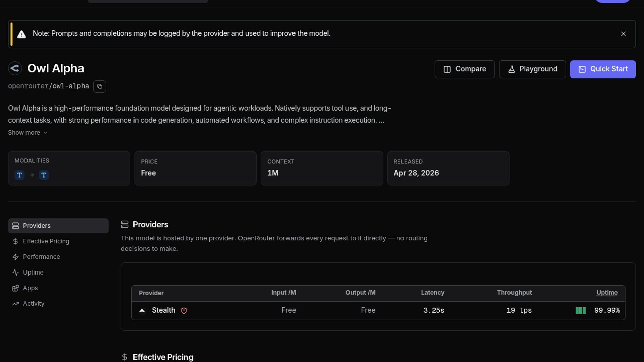The width and height of the screenshot is (644, 362).
Task: Click the Quick Start button
Action: click(x=603, y=69)
